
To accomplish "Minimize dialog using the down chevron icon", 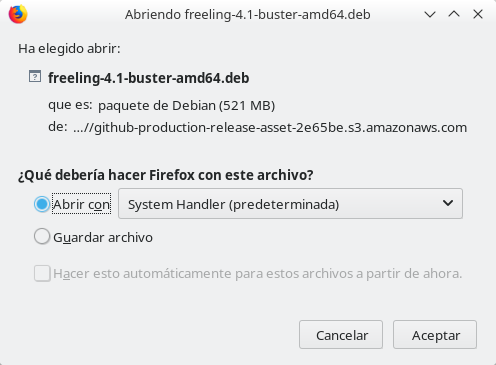I will [430, 14].
